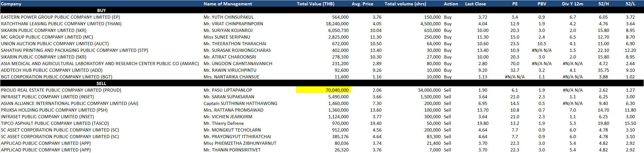Click the Avg. Price column header
The width and height of the screenshot is (644, 153).
(362, 4)
